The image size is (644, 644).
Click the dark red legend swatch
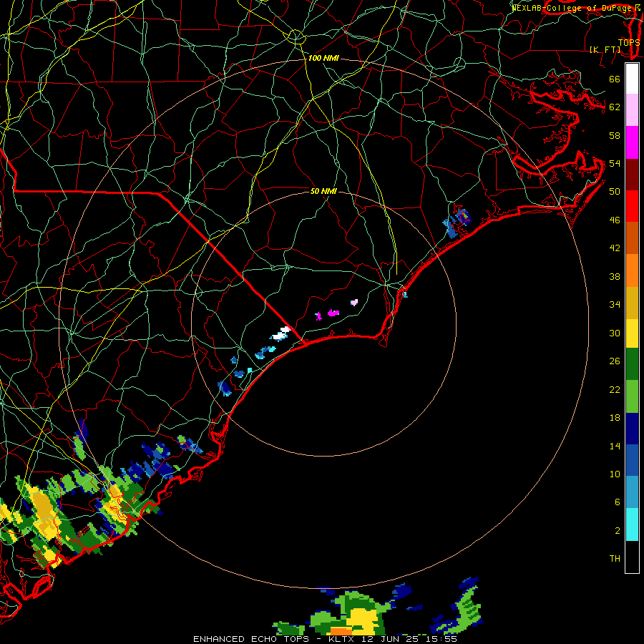tap(632, 174)
